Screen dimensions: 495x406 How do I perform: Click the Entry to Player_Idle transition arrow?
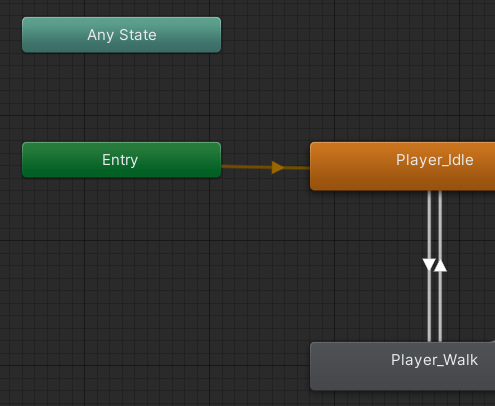[278, 167]
